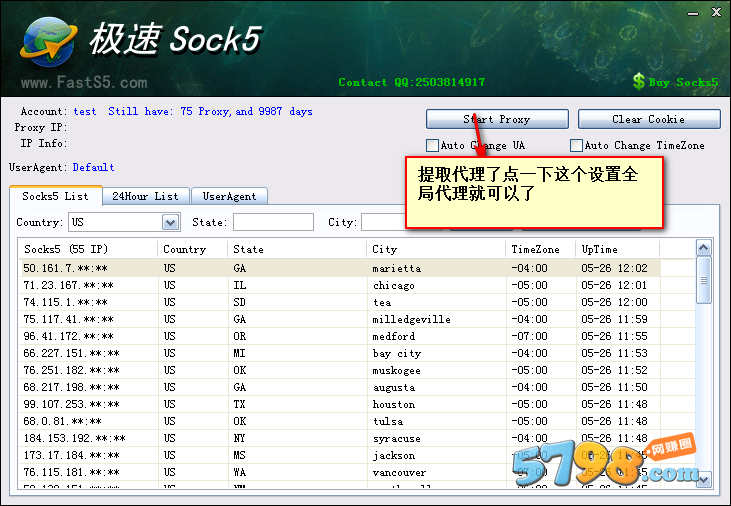Click the State input field

click(x=273, y=222)
